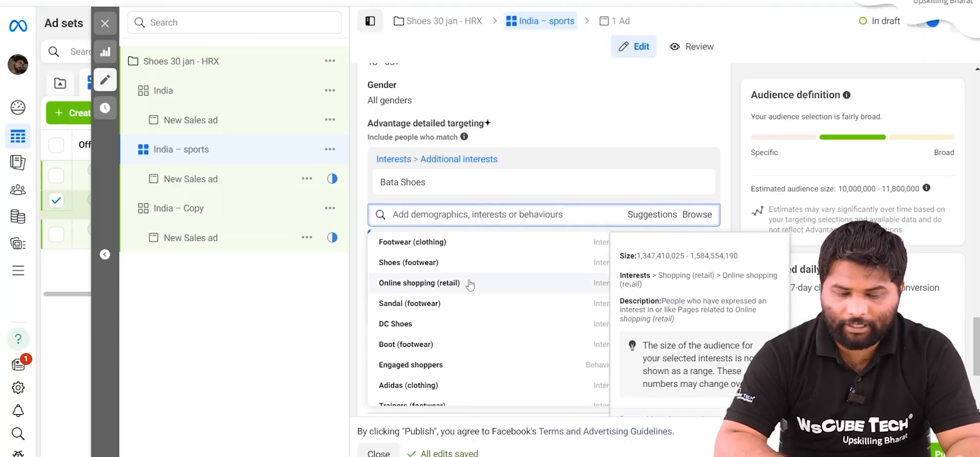Toggle the side panel layout icon

pyautogui.click(x=370, y=21)
